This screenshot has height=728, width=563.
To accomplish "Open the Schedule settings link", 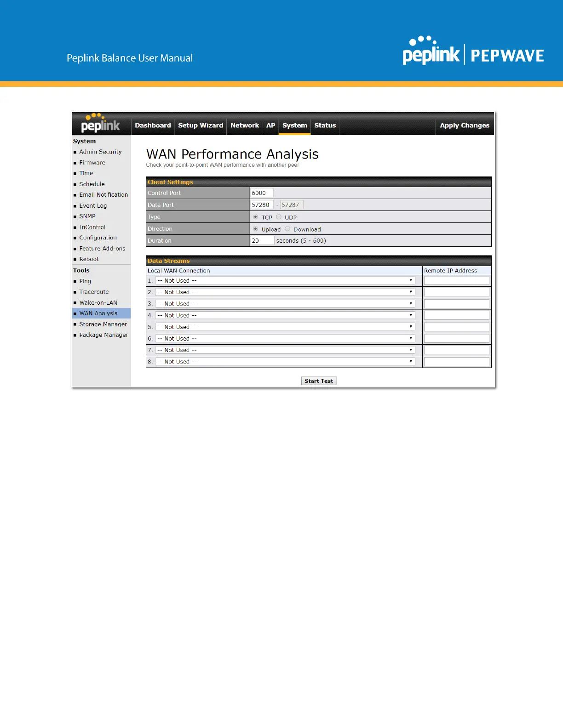I will pos(92,184).
